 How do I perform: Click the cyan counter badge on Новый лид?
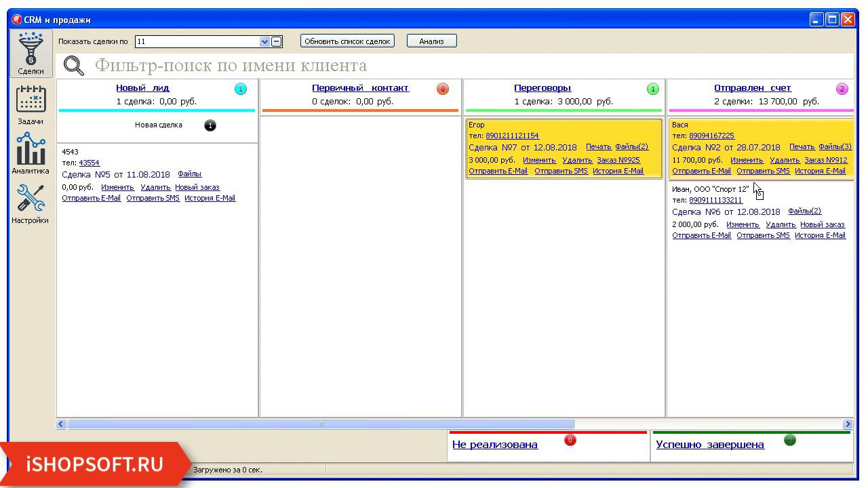(240, 89)
